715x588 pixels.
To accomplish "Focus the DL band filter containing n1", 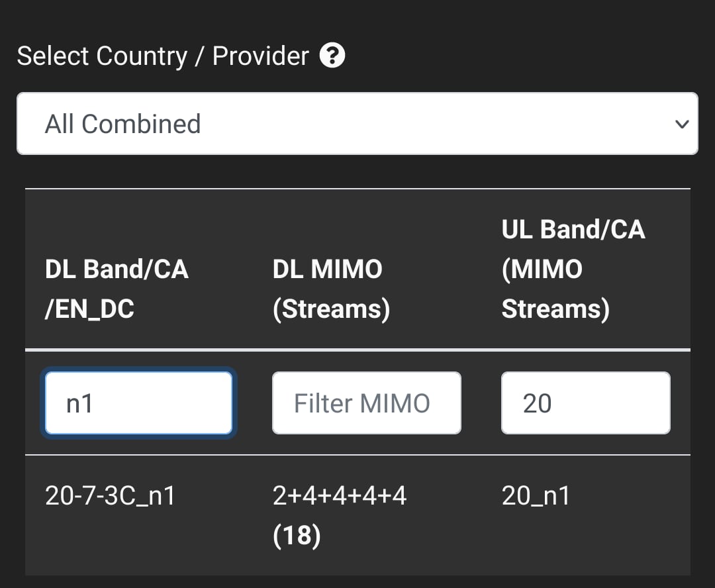I will pyautogui.click(x=138, y=403).
